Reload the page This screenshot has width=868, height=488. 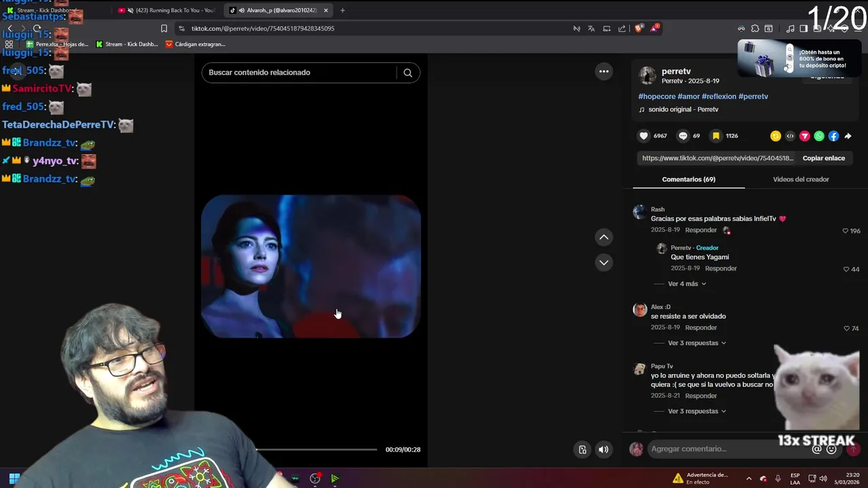click(37, 28)
